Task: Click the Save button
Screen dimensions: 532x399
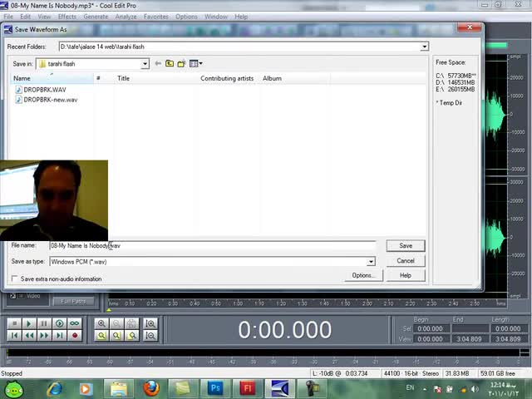Action: point(406,246)
